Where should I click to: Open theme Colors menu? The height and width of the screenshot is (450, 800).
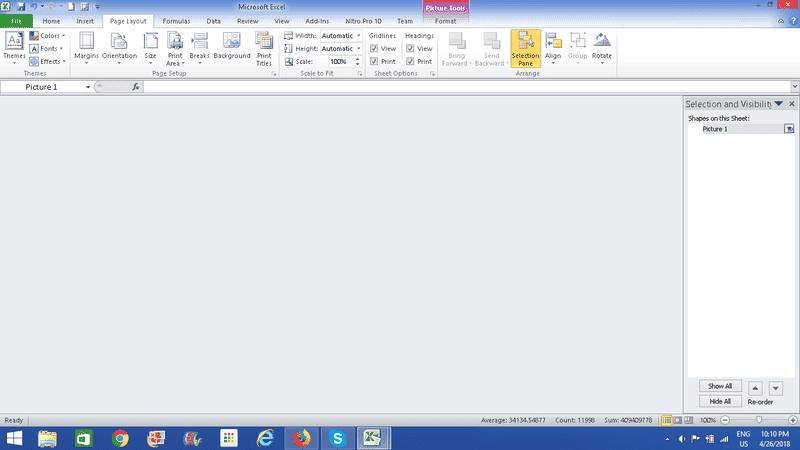[x=47, y=36]
